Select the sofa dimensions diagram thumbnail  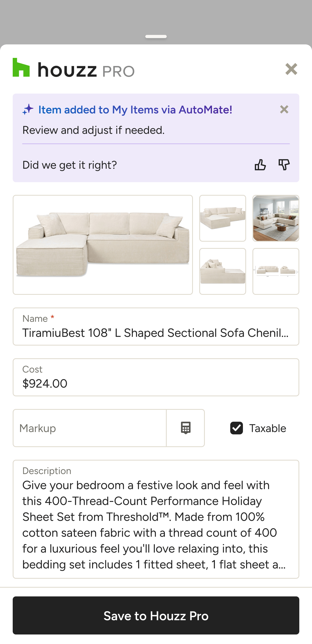[276, 271]
